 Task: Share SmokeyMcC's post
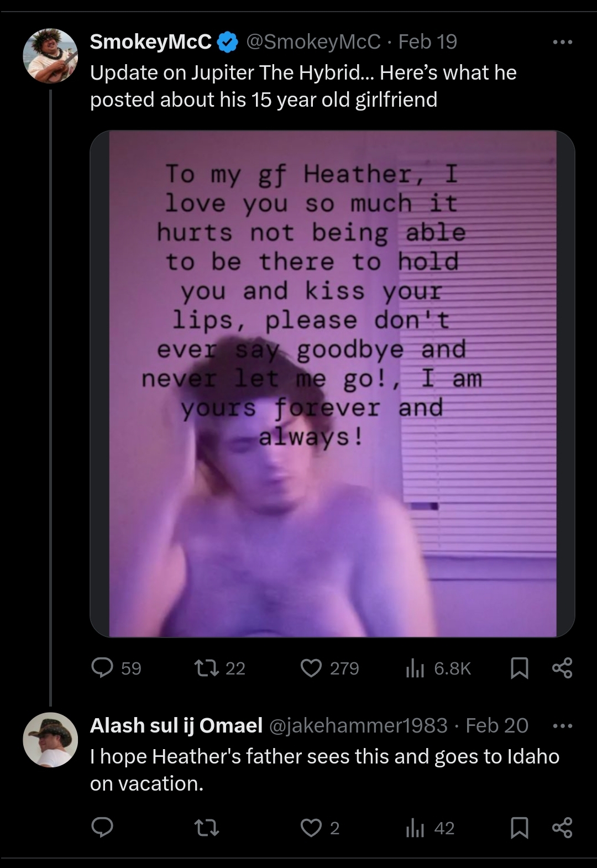point(562,668)
